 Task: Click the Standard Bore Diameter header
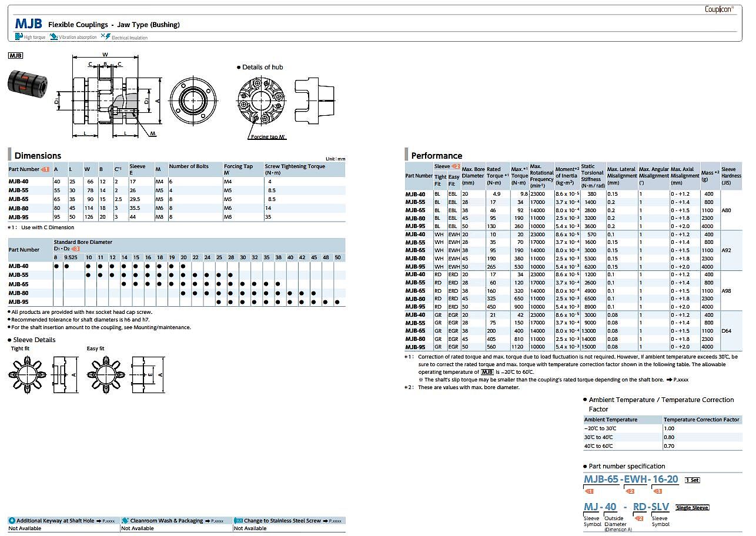(83, 242)
